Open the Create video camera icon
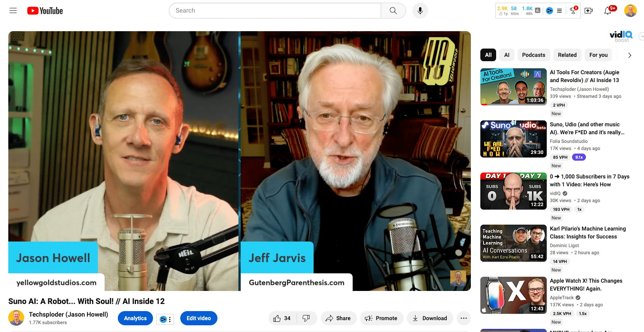 pos(589,11)
